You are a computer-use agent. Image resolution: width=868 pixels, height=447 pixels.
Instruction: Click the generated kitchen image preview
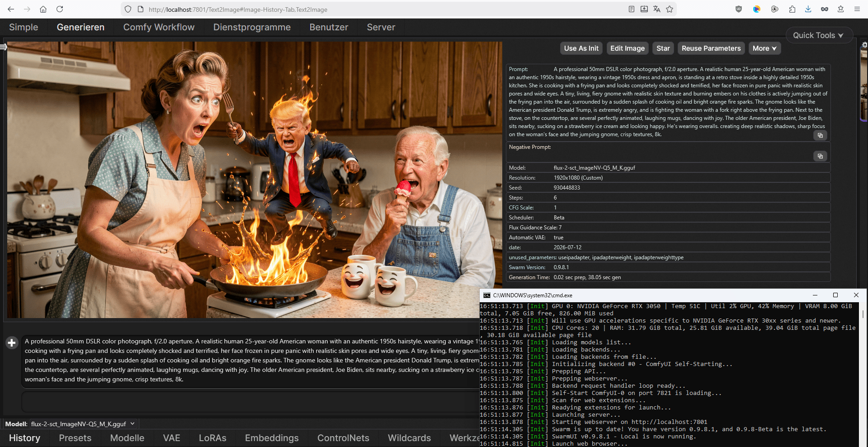255,180
